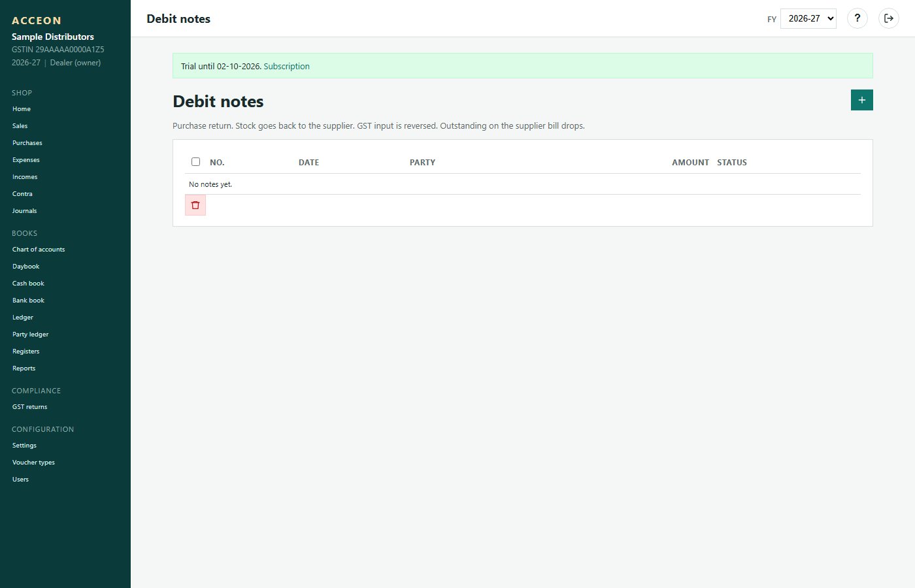915x588 pixels.
Task: Open Reports page
Action: (24, 368)
